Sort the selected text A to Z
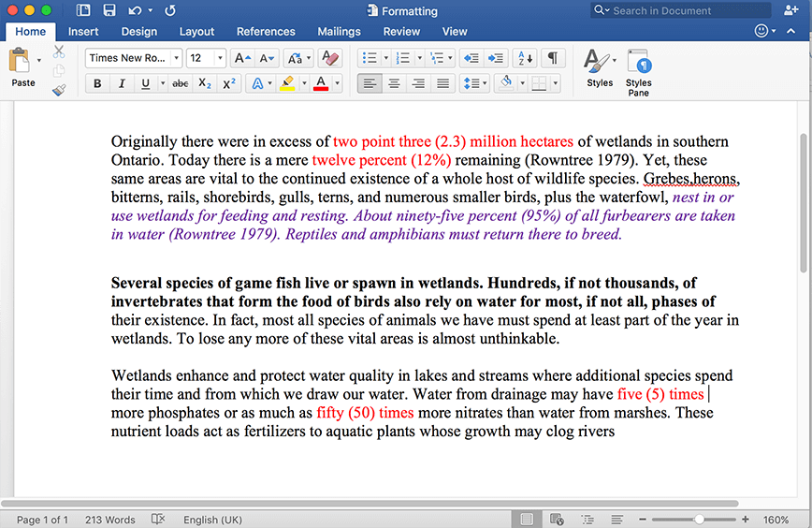812x528 pixels. (x=525, y=58)
